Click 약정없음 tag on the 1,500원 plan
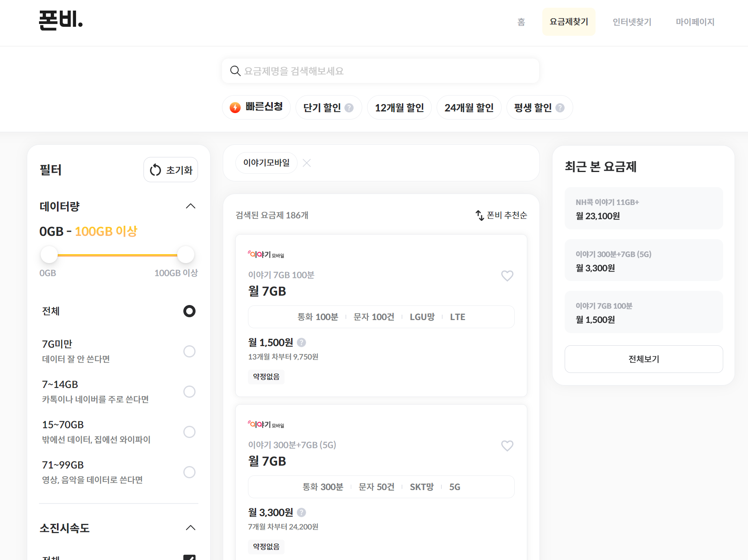 click(x=266, y=377)
